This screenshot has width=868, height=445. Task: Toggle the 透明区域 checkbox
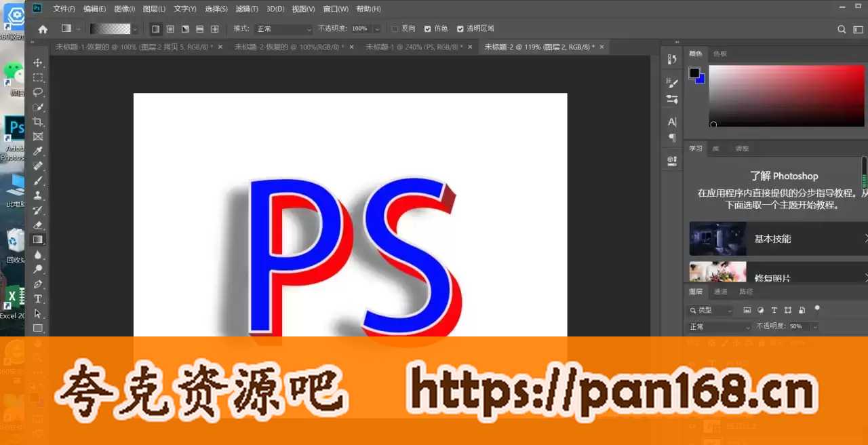click(460, 29)
